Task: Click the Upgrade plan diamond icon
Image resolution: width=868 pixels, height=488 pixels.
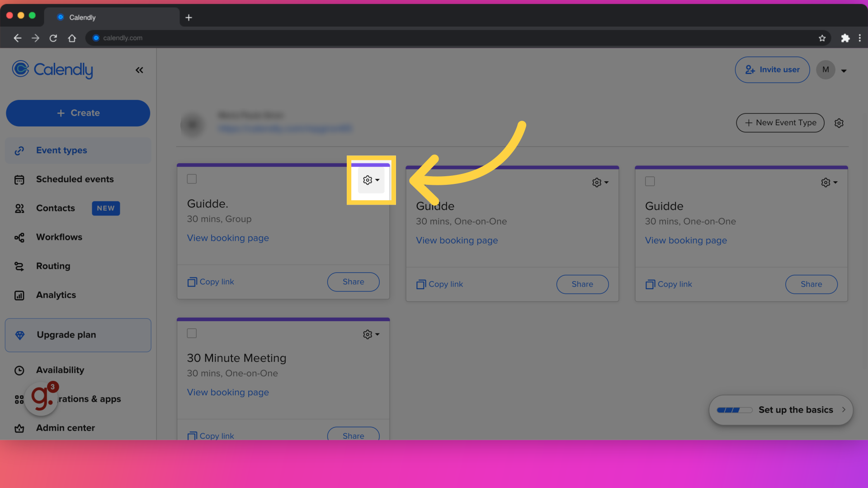Action: click(x=20, y=335)
